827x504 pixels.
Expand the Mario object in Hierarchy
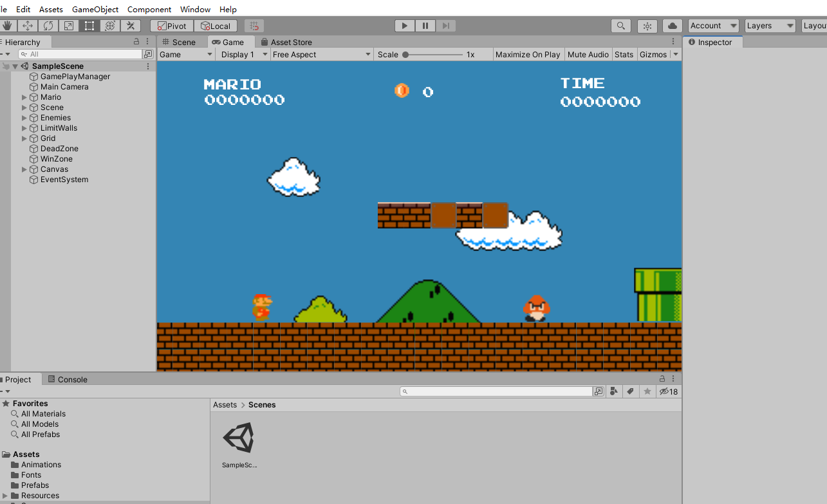click(x=24, y=97)
